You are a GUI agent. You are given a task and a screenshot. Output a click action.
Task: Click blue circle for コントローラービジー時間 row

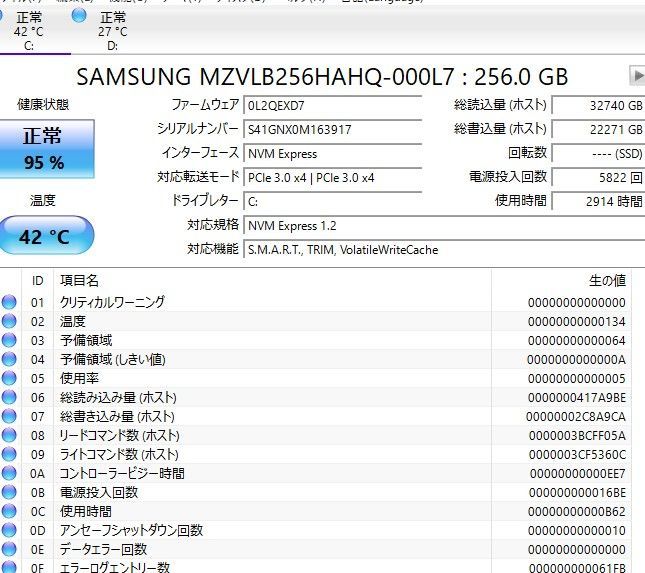tap(9, 473)
